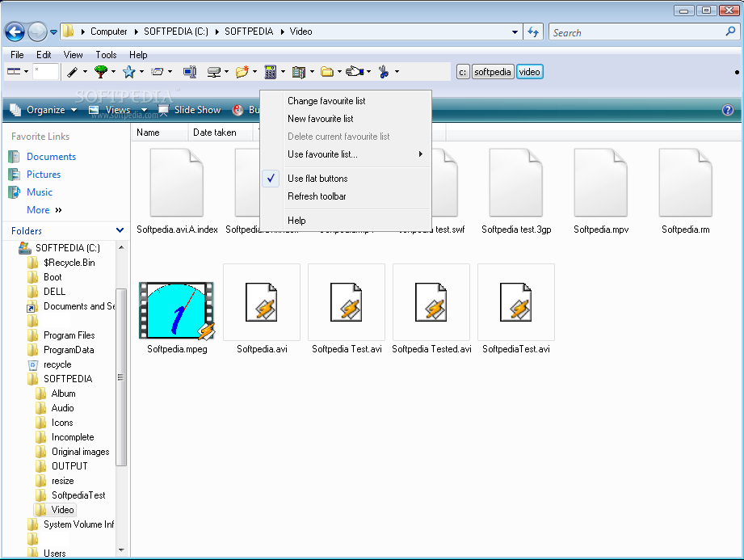The height and width of the screenshot is (560, 744).
Task: Select the SoftpediaTest.avi file icon
Action: point(516,303)
